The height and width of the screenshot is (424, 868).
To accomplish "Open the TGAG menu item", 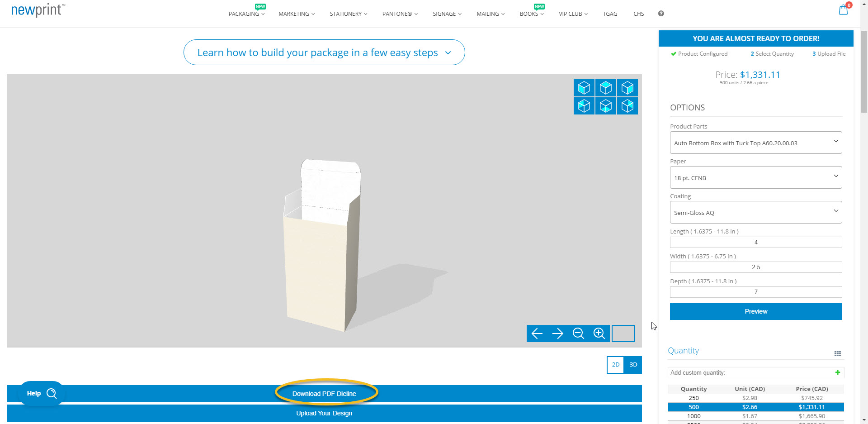I will [610, 14].
